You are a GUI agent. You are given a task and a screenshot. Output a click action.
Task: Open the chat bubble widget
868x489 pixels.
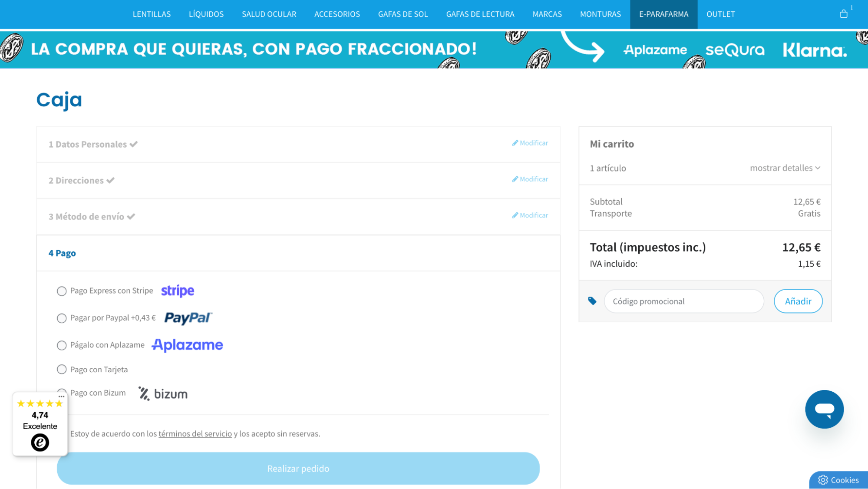(824, 409)
